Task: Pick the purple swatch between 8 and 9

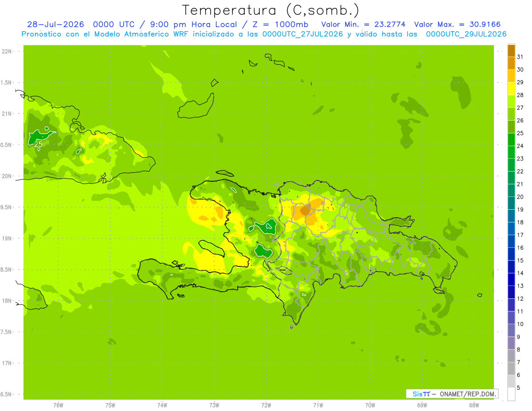Action: coord(511,343)
